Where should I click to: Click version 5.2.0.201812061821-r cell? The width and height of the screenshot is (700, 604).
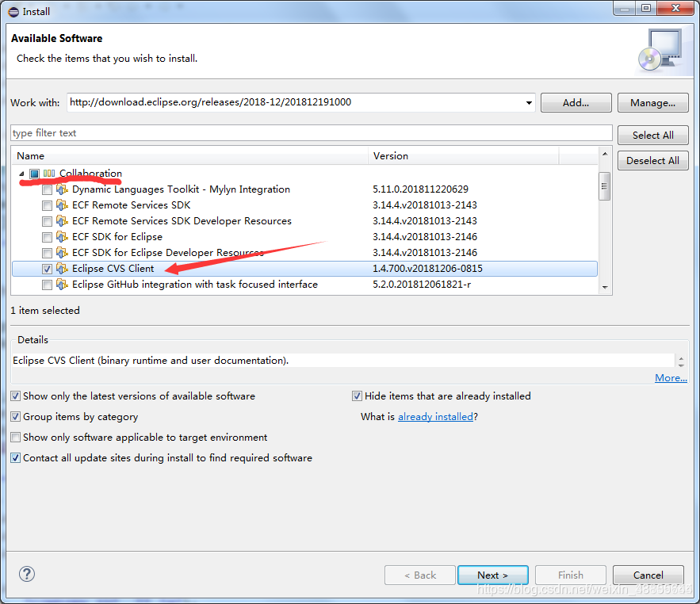coord(422,285)
